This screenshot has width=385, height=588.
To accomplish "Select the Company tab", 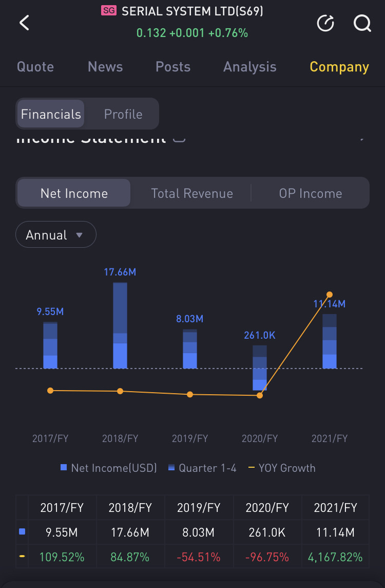I will click(339, 67).
